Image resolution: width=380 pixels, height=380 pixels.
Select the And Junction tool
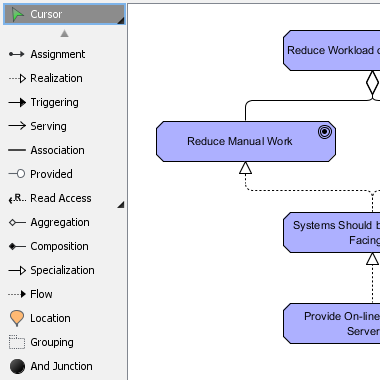[x=63, y=366]
